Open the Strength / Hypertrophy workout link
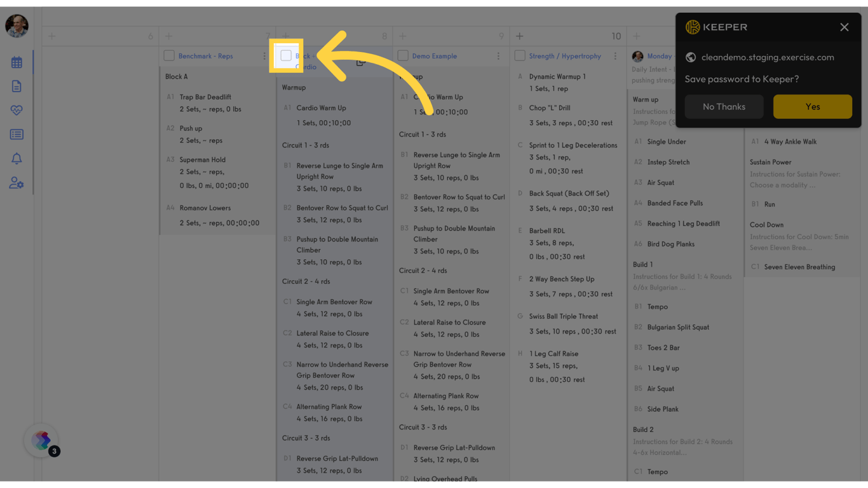Image resolution: width=868 pixels, height=488 pixels. pyautogui.click(x=565, y=56)
